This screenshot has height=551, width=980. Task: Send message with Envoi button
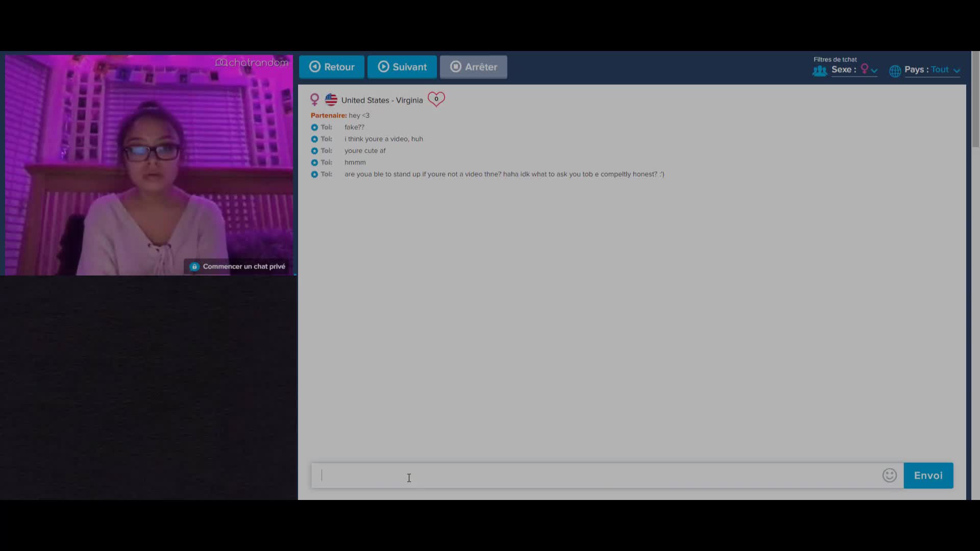[x=928, y=475]
